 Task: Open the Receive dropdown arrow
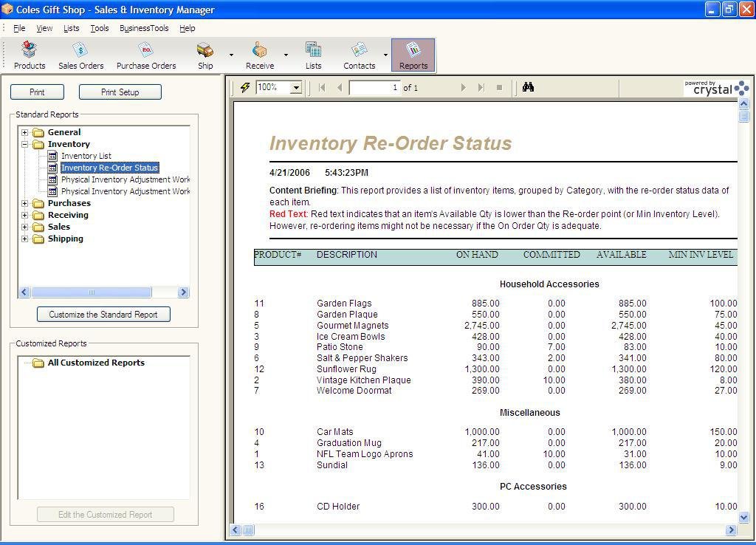coord(286,55)
